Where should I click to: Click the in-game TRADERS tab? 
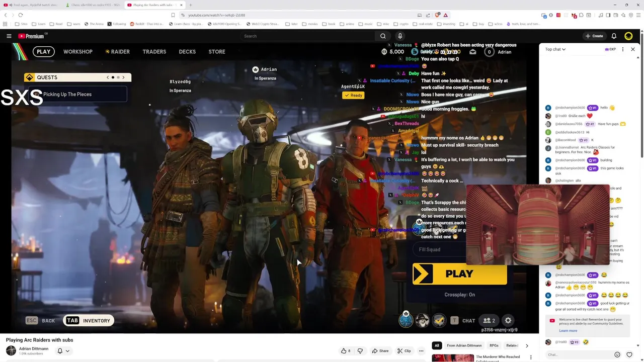click(154, 52)
